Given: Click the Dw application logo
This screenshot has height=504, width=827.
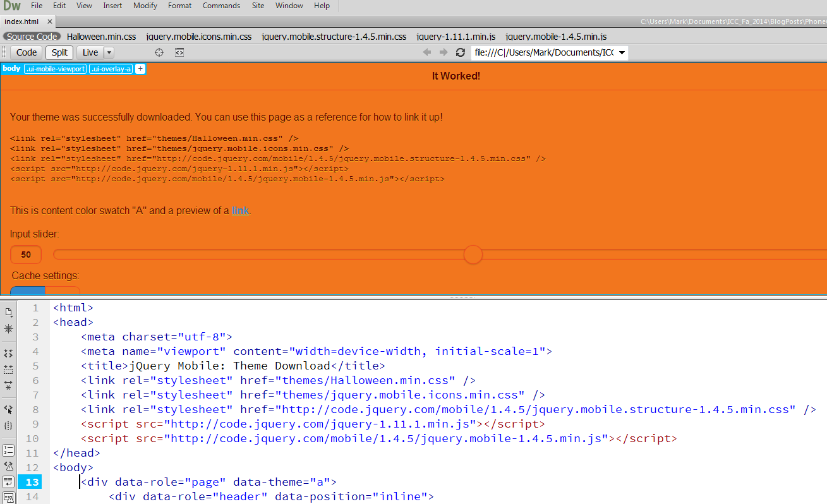Looking at the screenshot, I should point(11,6).
